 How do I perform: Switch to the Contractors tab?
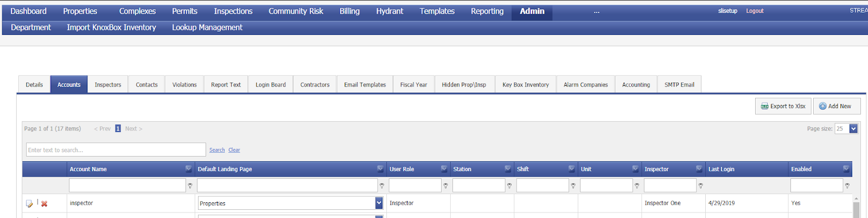tap(315, 85)
